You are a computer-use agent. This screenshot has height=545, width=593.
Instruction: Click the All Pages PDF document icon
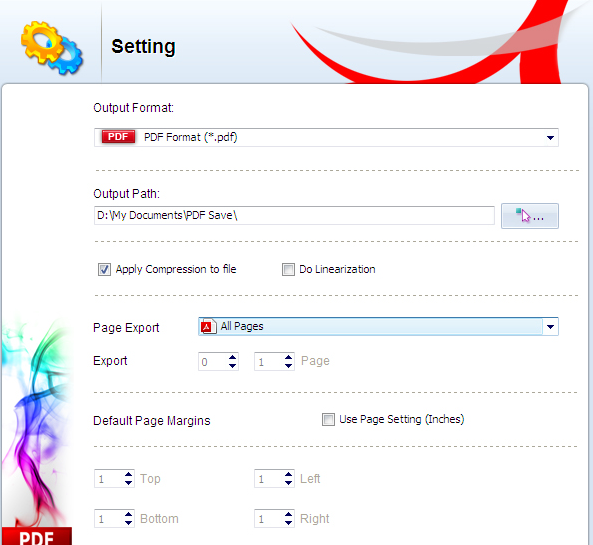(208, 326)
